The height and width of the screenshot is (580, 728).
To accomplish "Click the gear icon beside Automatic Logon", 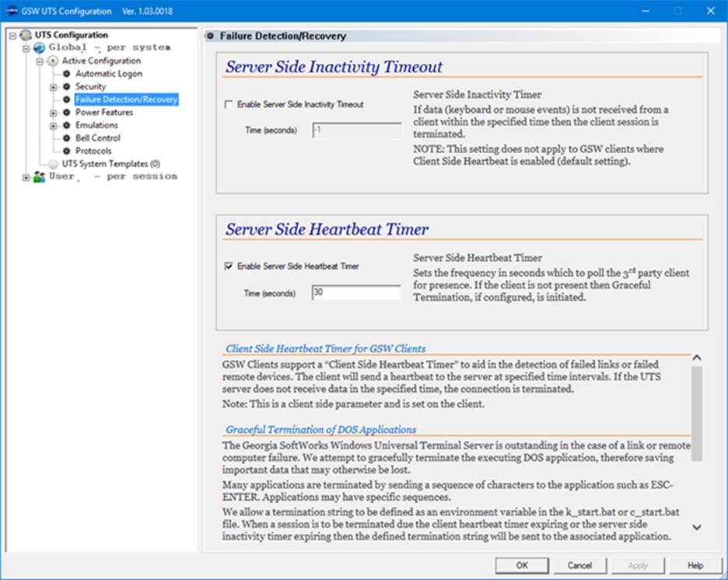I will tap(66, 74).
